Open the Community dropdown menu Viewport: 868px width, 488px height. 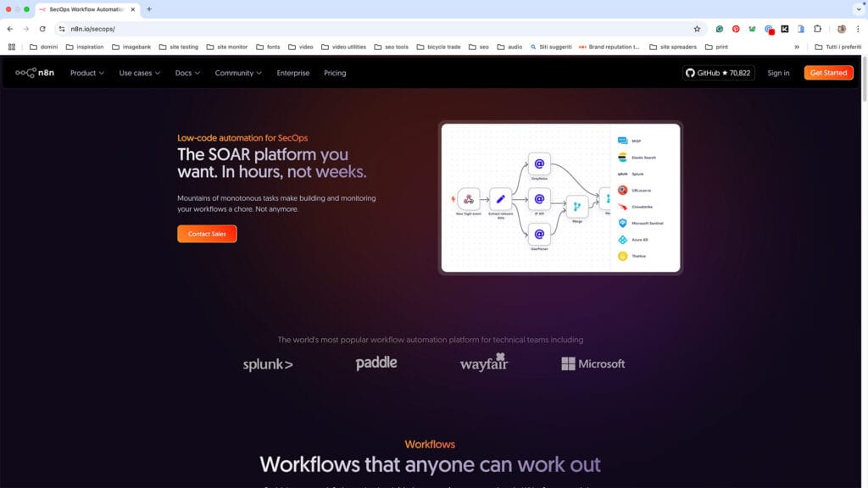(x=237, y=73)
